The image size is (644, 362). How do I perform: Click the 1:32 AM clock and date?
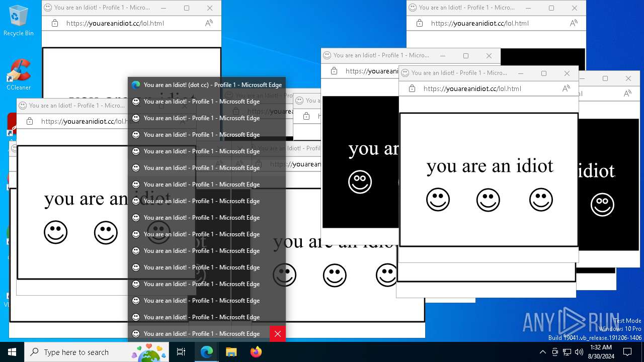pyautogui.click(x=601, y=352)
